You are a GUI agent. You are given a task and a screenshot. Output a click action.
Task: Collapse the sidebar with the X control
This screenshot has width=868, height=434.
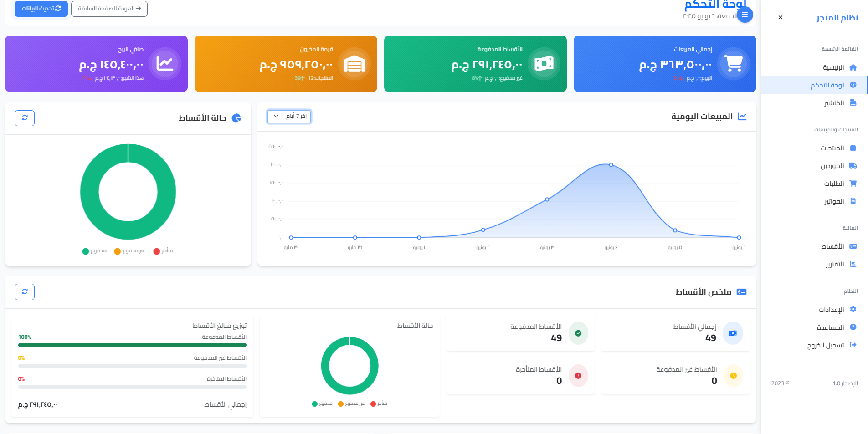pos(781,17)
